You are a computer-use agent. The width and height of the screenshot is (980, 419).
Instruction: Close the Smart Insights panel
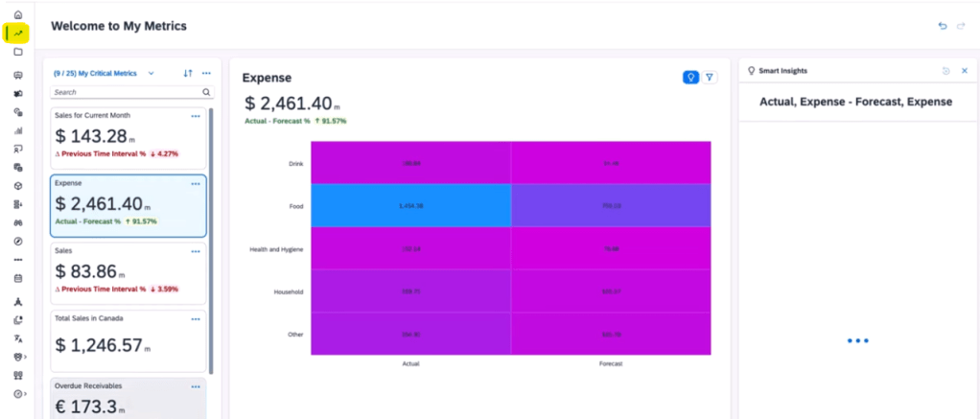[x=964, y=71]
